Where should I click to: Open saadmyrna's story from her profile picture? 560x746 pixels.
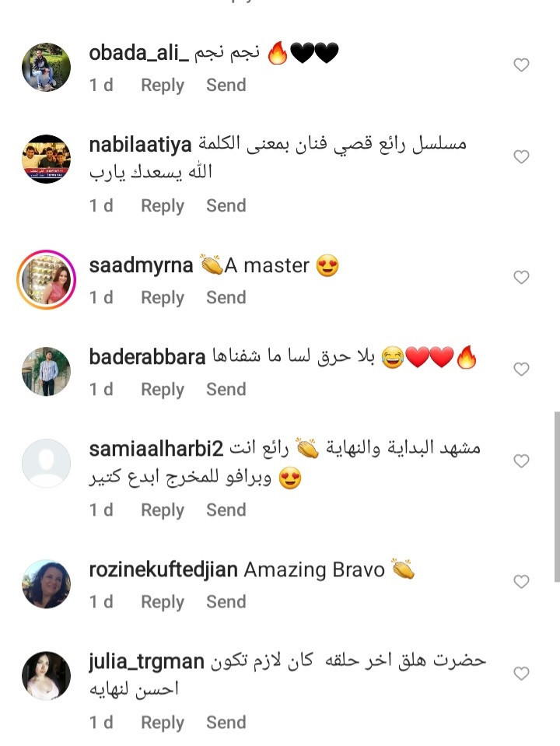click(x=46, y=279)
